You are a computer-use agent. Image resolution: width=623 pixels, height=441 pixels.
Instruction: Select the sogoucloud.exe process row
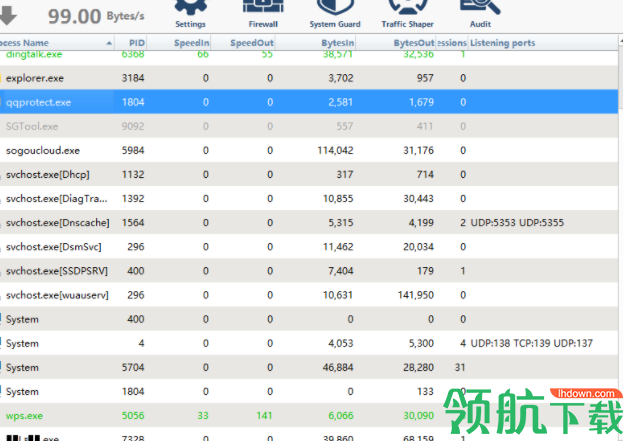(309, 150)
